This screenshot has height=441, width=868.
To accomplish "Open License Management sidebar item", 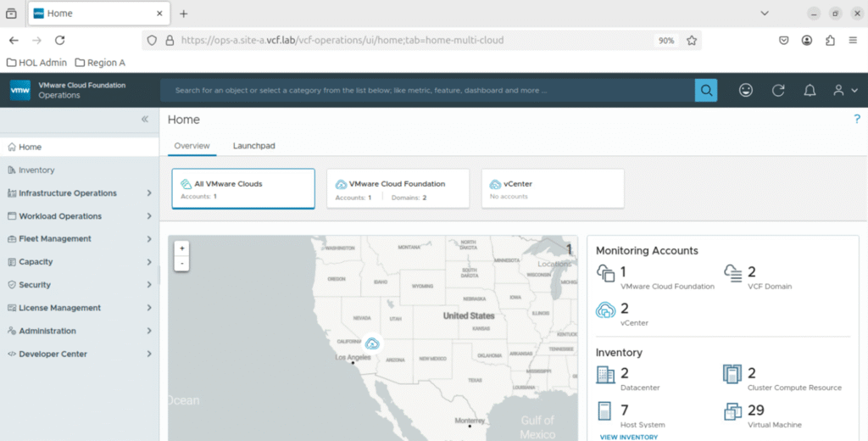I will (x=59, y=308).
